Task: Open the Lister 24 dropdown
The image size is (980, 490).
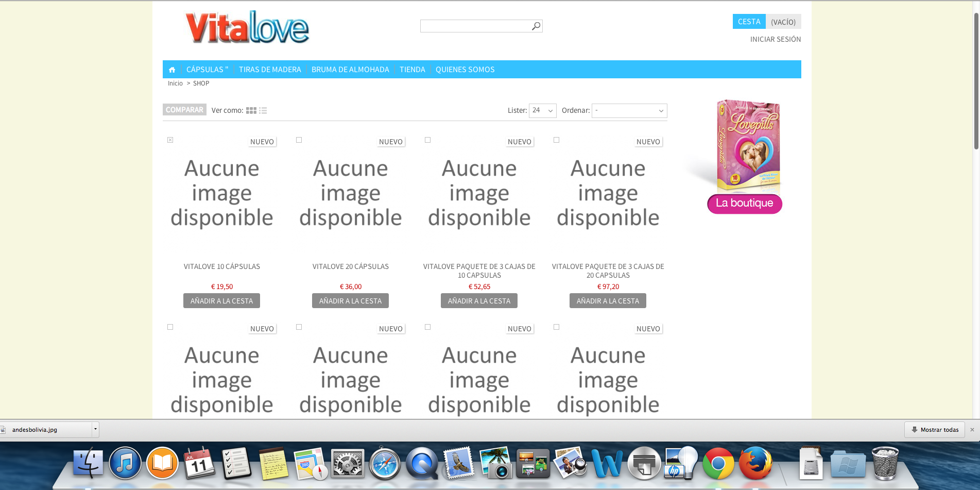Action: (x=543, y=111)
